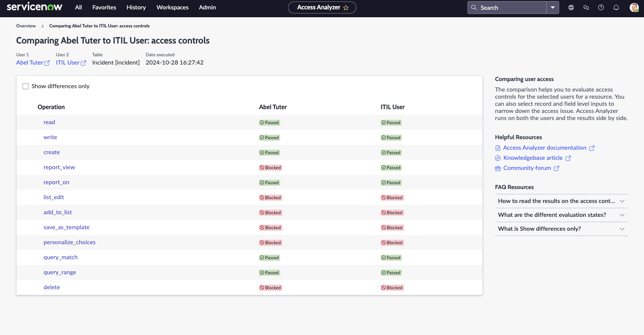Click ITIL User's Passed badge for query_range
Screen dimensions: 644x335
[391, 273]
